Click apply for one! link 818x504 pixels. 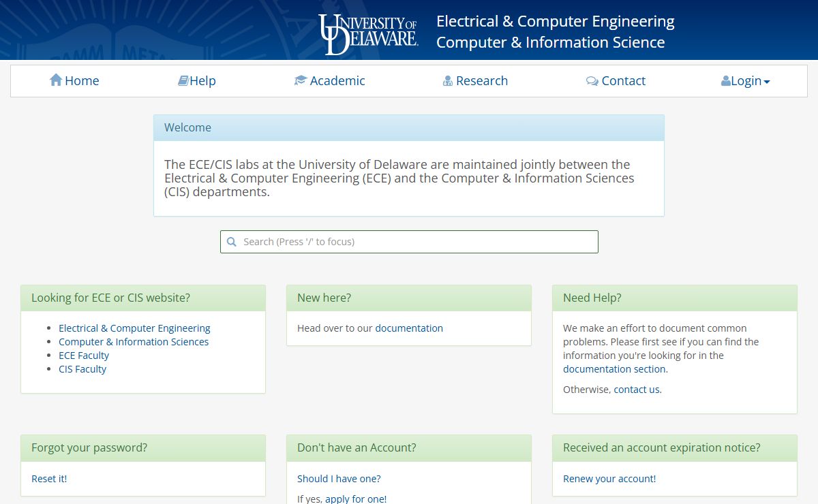tap(356, 499)
